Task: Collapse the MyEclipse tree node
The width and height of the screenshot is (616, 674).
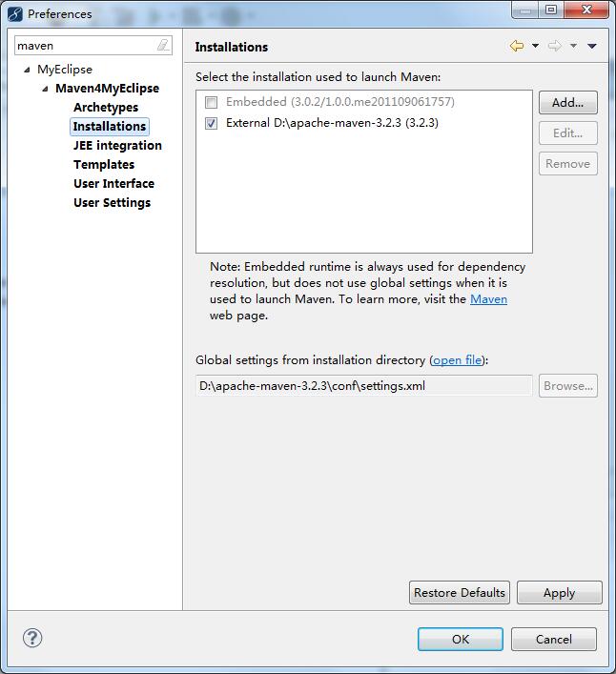Action: click(x=27, y=70)
